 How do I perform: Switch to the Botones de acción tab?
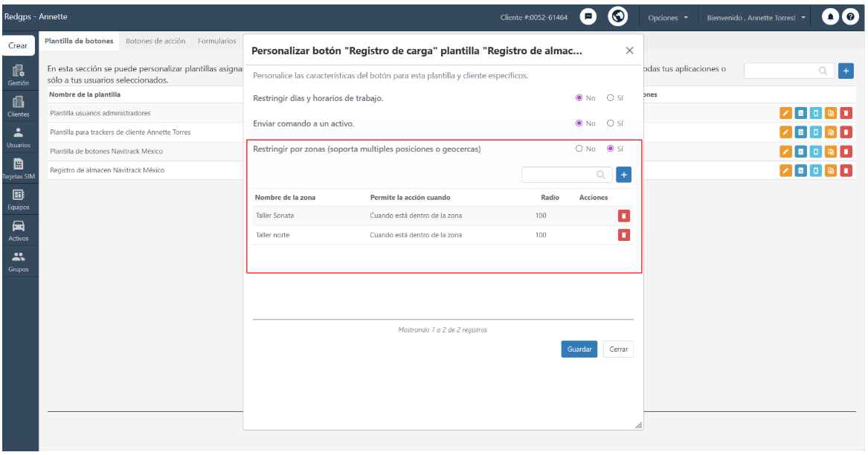pyautogui.click(x=155, y=41)
